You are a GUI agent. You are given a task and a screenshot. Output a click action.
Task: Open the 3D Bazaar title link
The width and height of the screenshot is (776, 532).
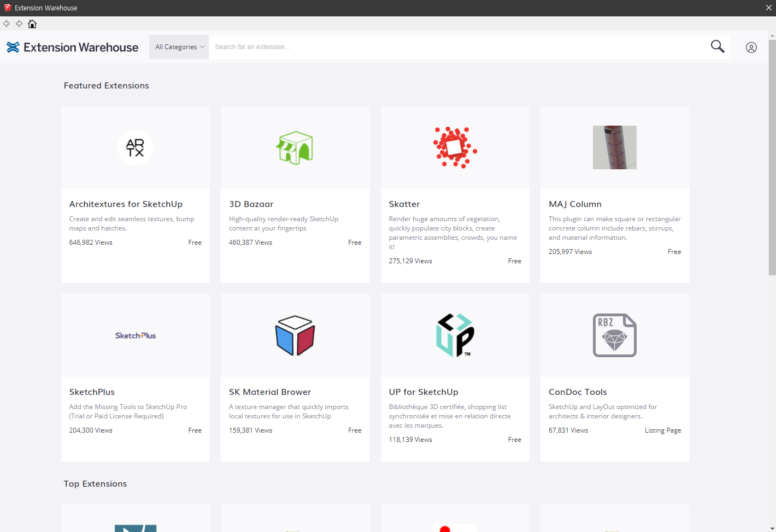click(251, 204)
